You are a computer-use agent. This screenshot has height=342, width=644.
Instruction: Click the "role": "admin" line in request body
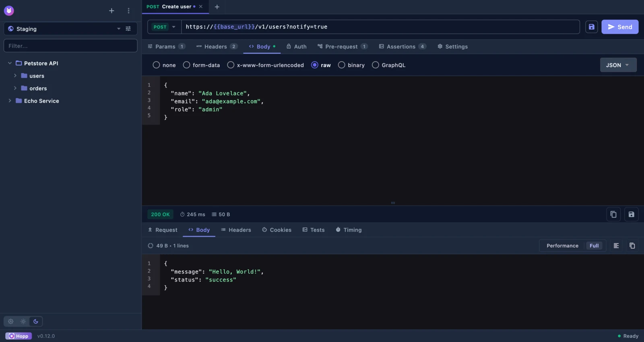coord(196,109)
